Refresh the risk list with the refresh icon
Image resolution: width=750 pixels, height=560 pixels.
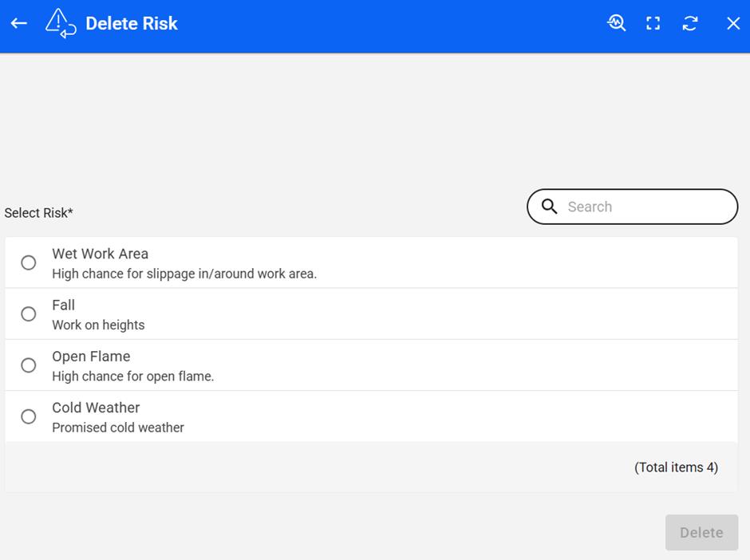(690, 23)
